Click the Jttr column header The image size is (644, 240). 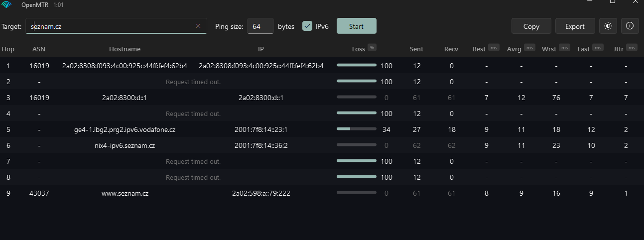point(619,49)
